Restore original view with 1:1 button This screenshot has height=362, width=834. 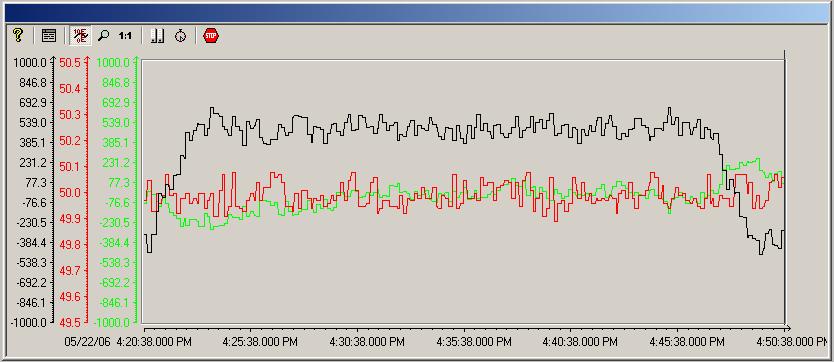(x=125, y=36)
